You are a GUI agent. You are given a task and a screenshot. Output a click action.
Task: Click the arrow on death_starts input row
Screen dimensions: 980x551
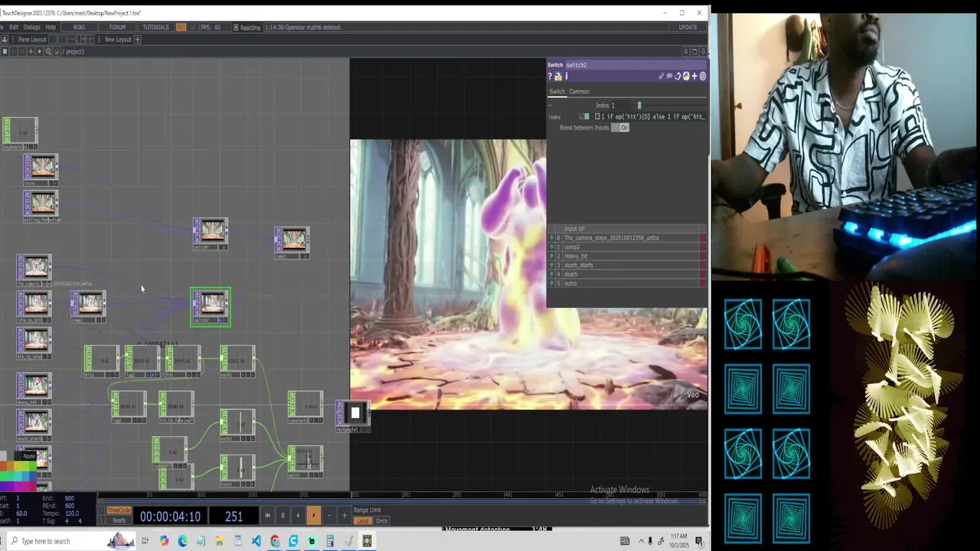552,266
